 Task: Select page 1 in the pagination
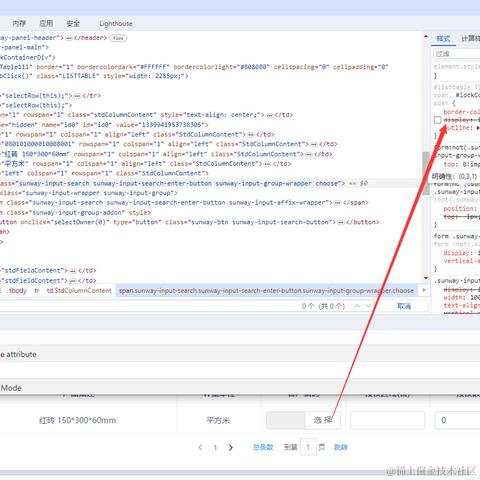point(215,447)
